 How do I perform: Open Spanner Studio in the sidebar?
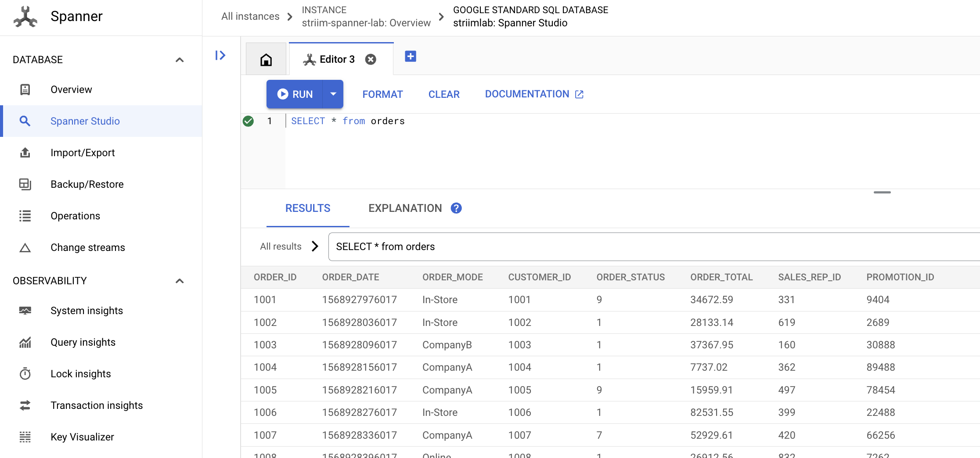(x=101, y=121)
